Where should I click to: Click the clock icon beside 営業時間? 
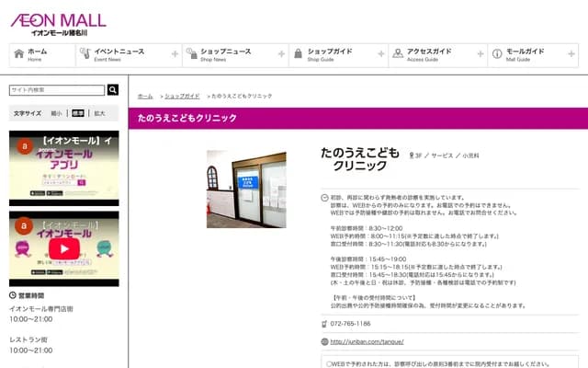point(12,295)
